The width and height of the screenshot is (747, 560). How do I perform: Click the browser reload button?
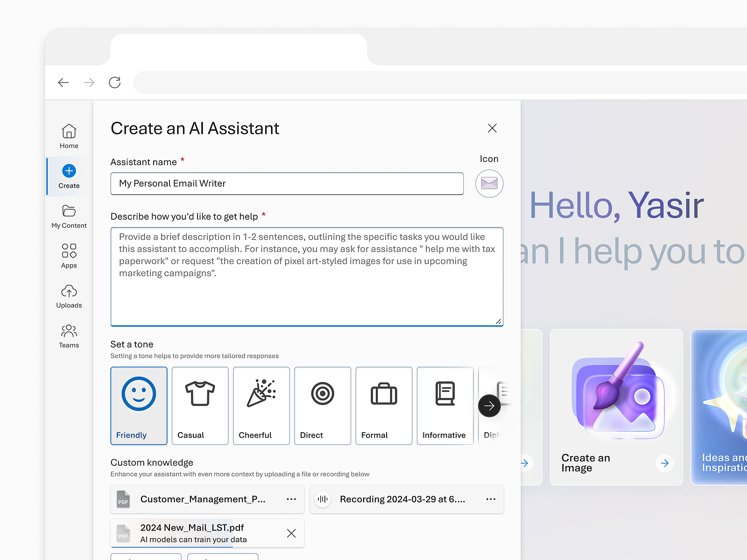click(115, 82)
